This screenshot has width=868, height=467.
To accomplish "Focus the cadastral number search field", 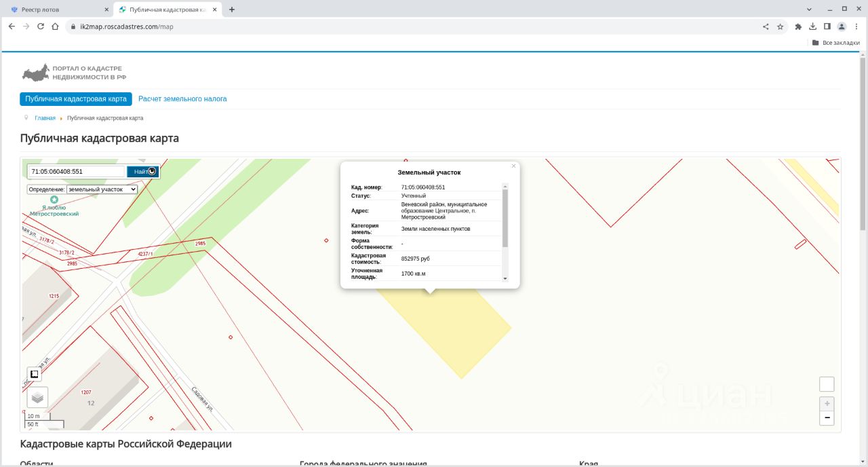I will click(77, 172).
